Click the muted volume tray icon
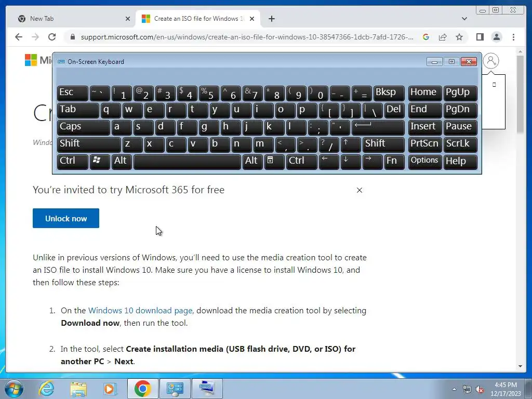This screenshot has height=399, width=532. click(x=480, y=389)
